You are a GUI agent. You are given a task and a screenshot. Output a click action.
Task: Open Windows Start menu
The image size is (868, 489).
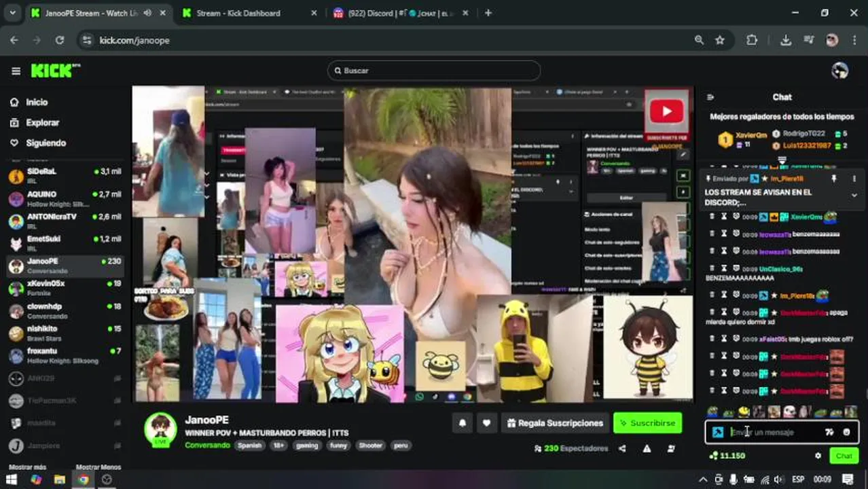[12, 479]
